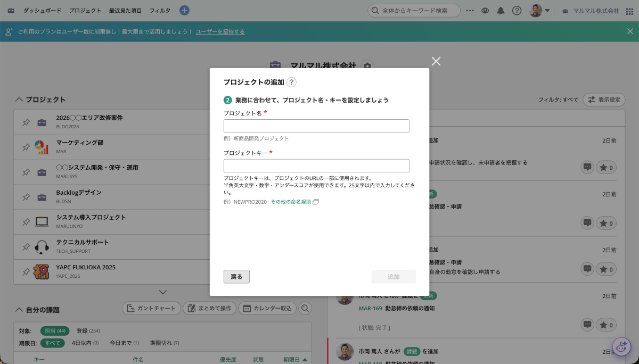Sort by the 優先度 column header
Image resolution: width=639 pixels, height=364 pixels.
pyautogui.click(x=228, y=360)
